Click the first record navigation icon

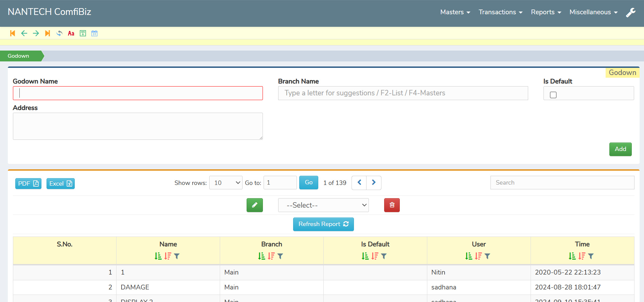pyautogui.click(x=13, y=33)
